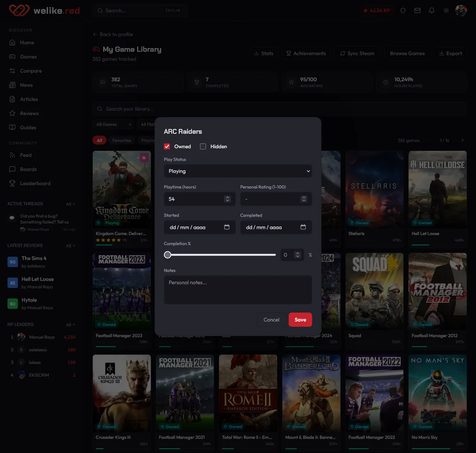The image size is (476, 453).
Task: Click the shield icon in top bar
Action: point(403,10)
